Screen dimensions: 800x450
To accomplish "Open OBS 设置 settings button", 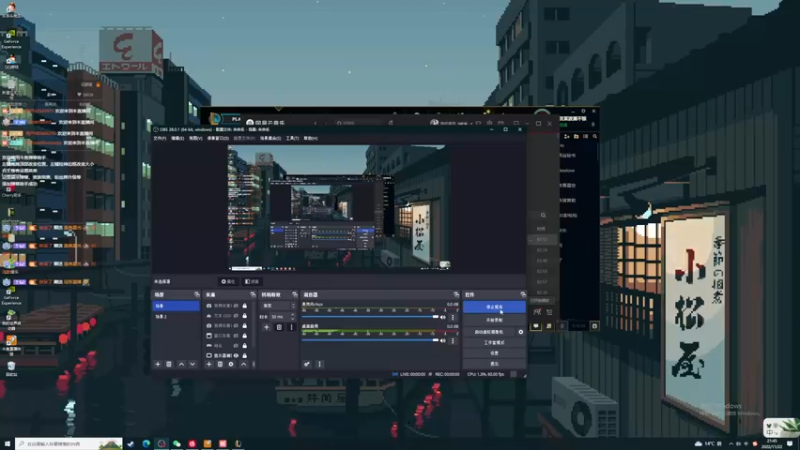I will point(494,353).
